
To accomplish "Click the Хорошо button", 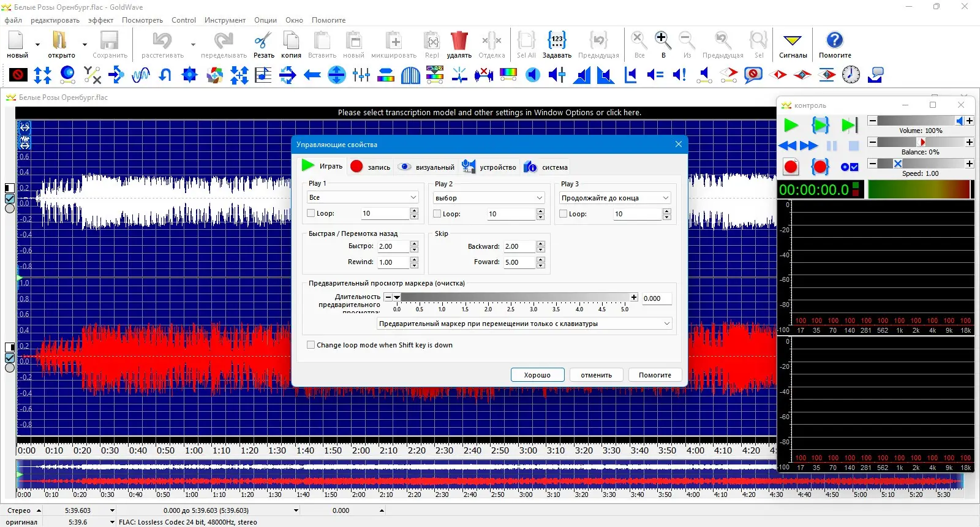I will 537,375.
